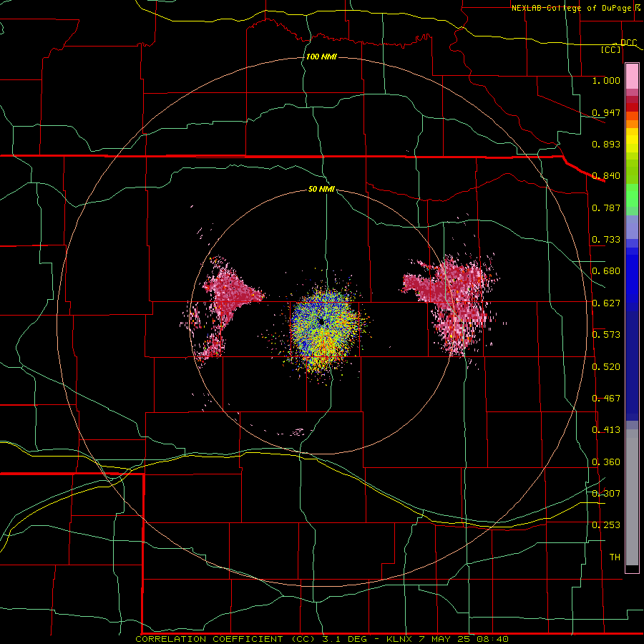644x644 pixels.
Task: Select the 0.627 scale value
Action: 606,303
